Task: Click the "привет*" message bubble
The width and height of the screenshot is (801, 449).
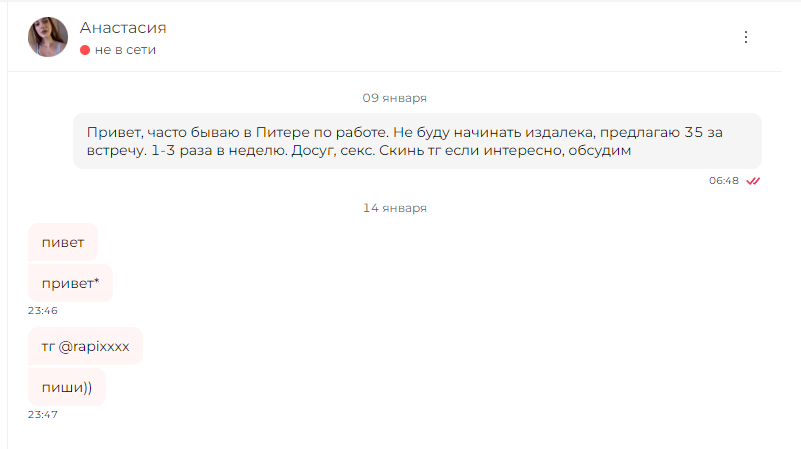Action: coord(70,283)
